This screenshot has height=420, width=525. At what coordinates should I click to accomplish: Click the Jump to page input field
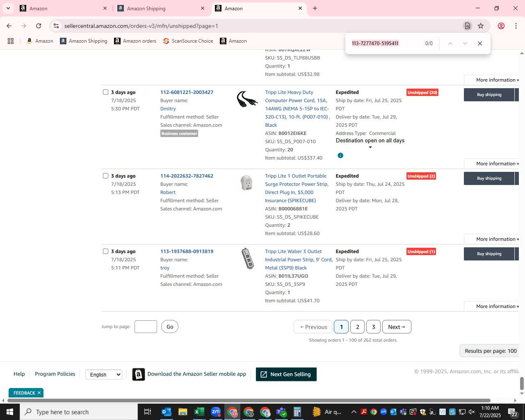coord(146,327)
